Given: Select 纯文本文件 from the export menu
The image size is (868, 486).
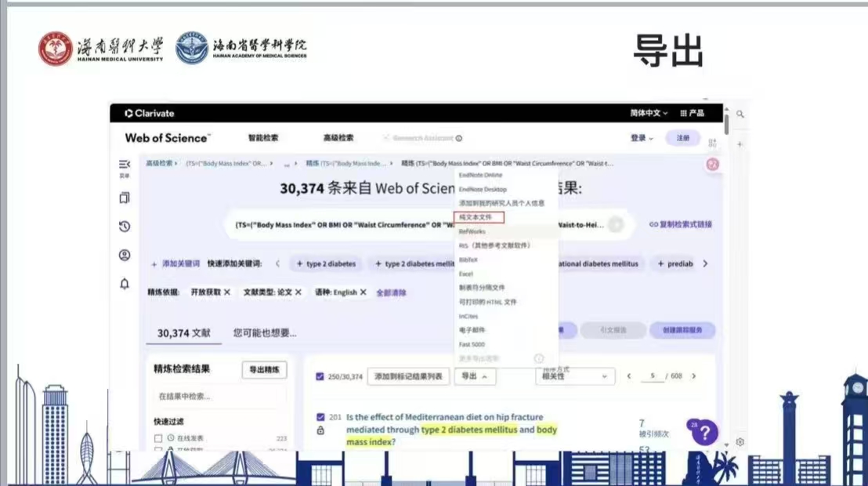Looking at the screenshot, I should point(477,217).
